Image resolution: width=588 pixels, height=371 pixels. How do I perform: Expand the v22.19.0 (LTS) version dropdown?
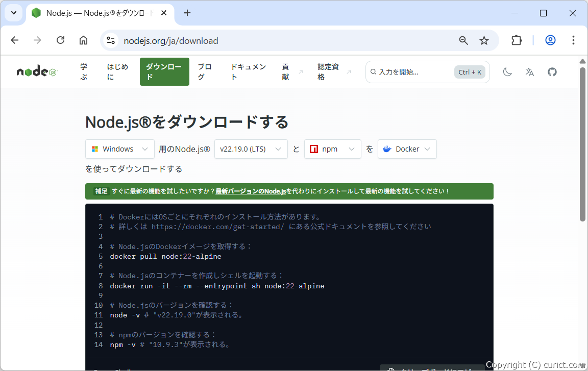[251, 149]
